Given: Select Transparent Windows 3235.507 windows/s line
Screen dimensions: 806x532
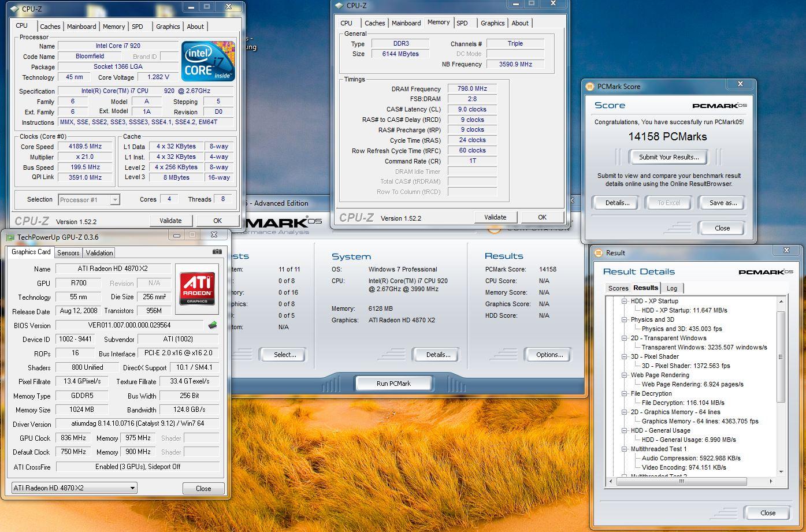Looking at the screenshot, I should pos(704,347).
